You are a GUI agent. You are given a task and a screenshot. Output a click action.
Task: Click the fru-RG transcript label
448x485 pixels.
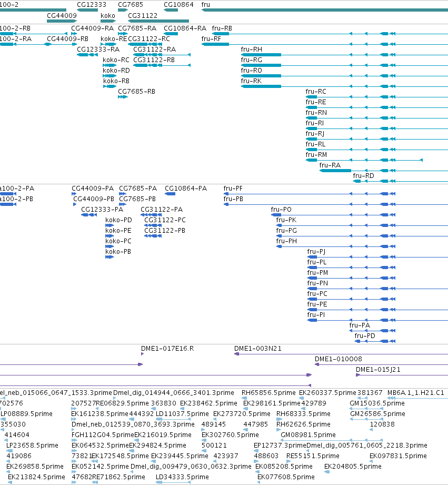251,60
